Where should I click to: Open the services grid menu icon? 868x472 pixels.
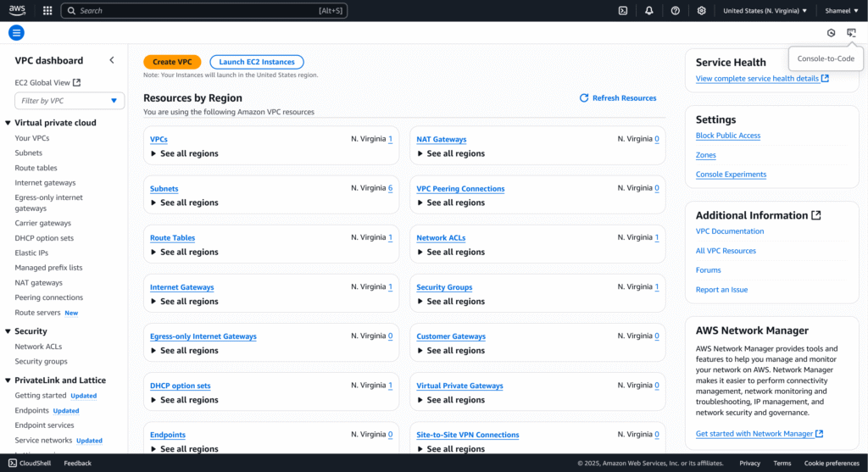47,10
